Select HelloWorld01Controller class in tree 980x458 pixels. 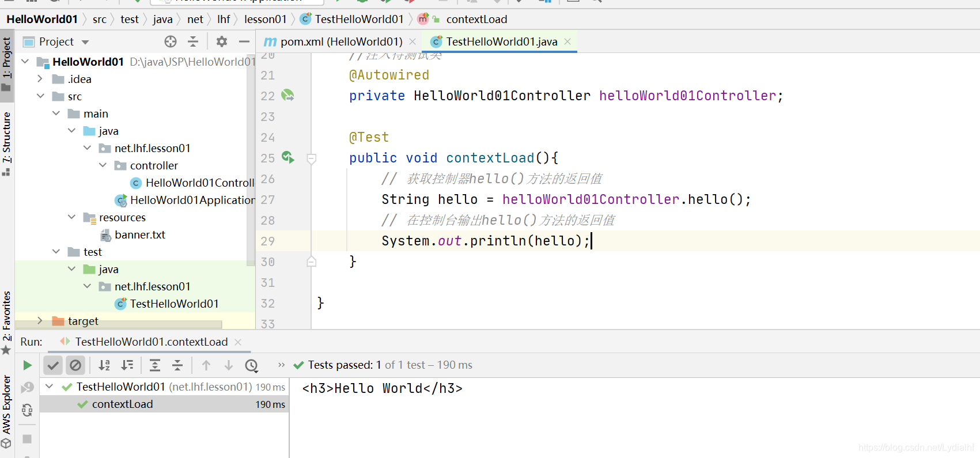coord(192,183)
